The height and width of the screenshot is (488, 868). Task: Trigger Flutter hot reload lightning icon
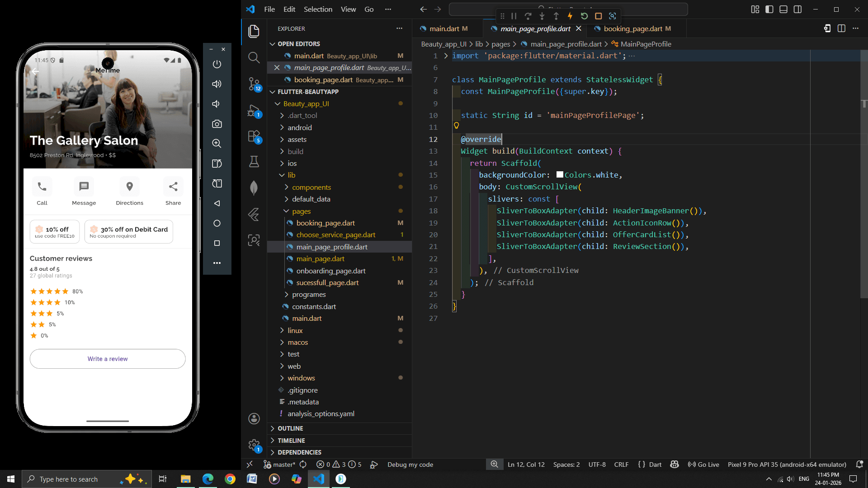[x=570, y=16]
